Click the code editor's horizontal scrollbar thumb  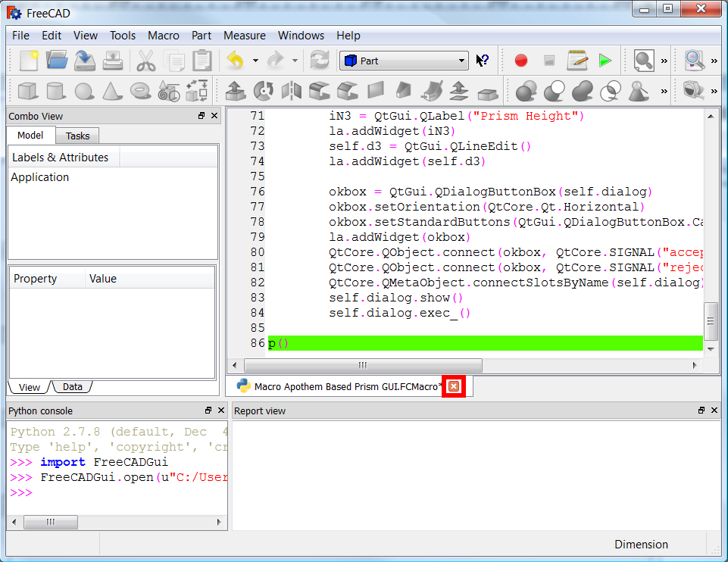point(363,365)
